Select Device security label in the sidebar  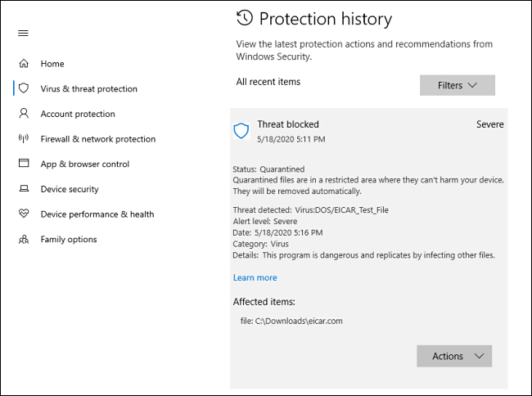click(x=70, y=189)
